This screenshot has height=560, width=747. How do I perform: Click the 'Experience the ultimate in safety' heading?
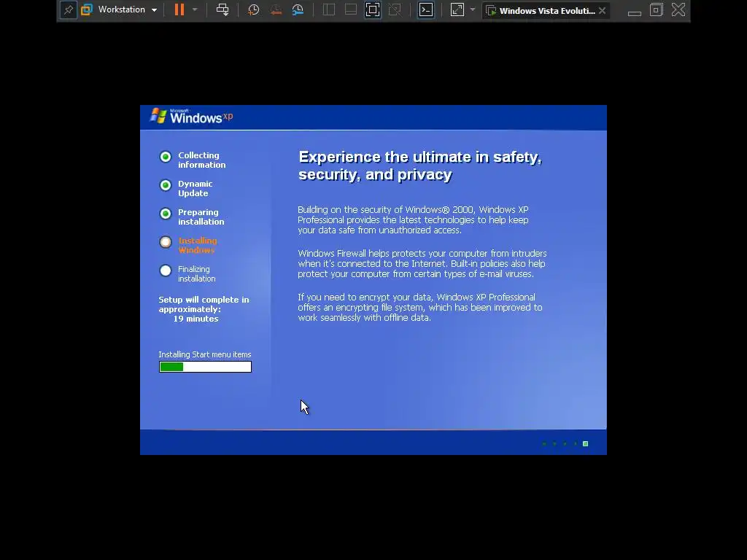[420, 166]
